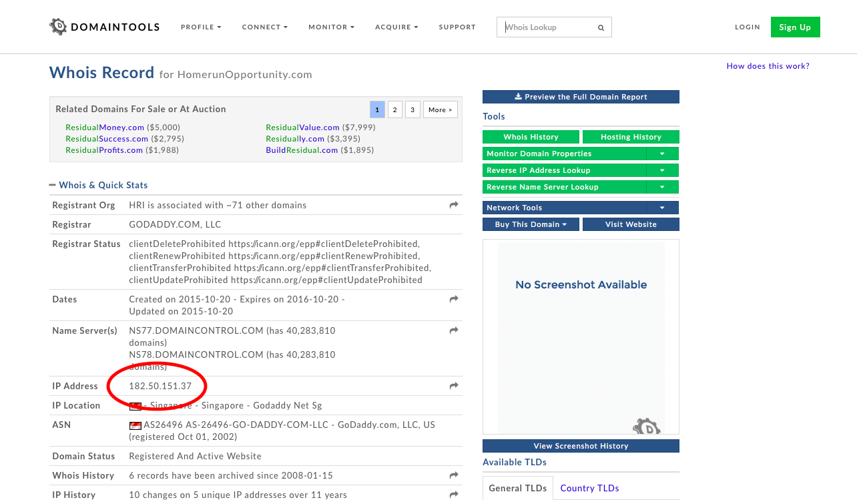The width and height of the screenshot is (857, 504).
Task: Click share arrow in IP Address row
Action: (454, 386)
